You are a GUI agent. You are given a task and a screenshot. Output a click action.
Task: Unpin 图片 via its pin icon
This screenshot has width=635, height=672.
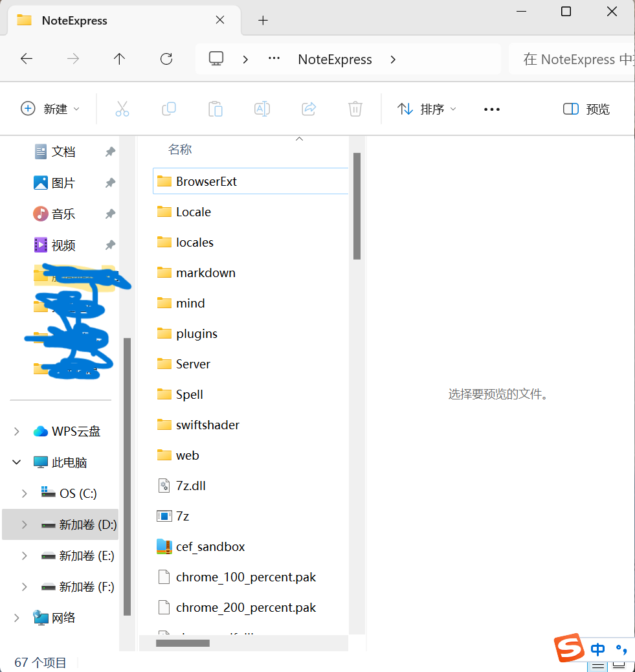[x=110, y=183]
